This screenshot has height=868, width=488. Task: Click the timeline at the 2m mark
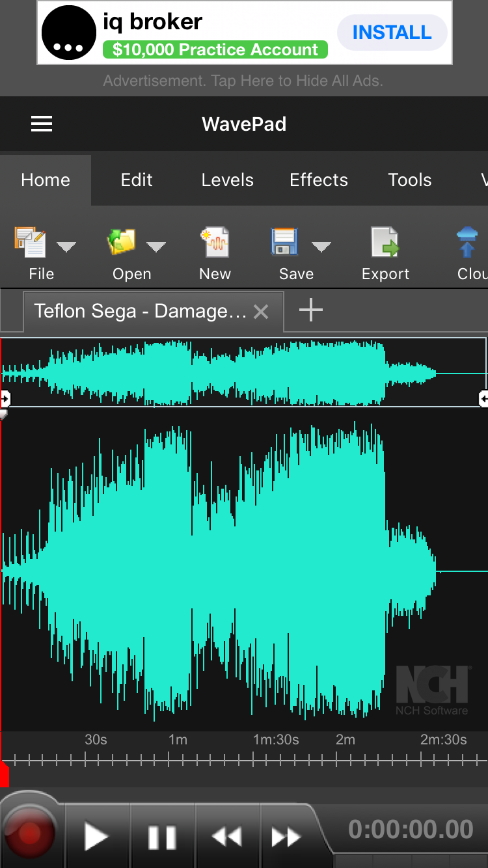(x=346, y=740)
